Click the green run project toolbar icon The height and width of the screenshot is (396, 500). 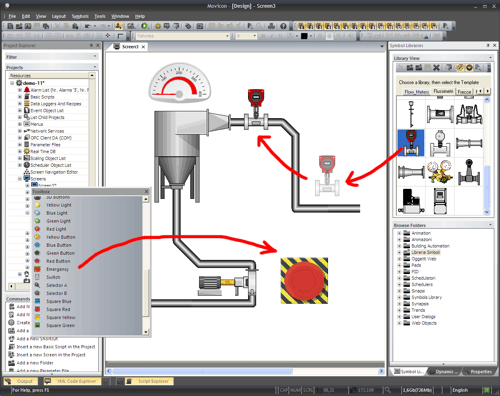144,26
